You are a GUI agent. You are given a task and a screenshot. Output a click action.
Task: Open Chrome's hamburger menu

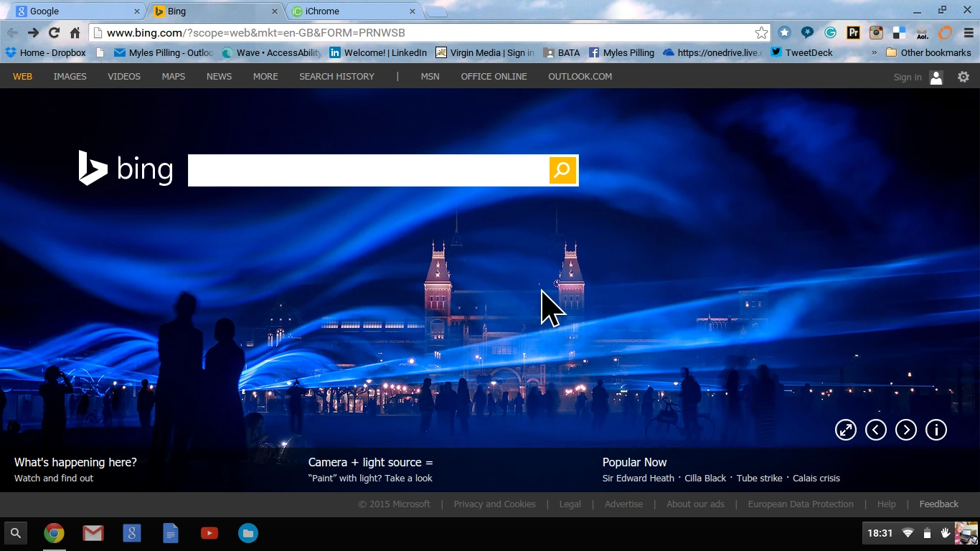969,33
